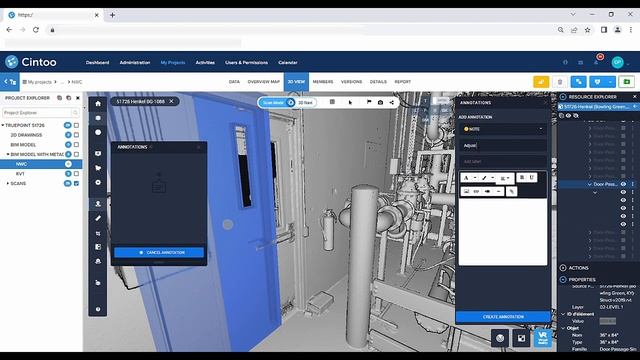Viewport: 640px width, 360px height.
Task: Open the NOTE annotation type dropdown
Action: coord(503,129)
